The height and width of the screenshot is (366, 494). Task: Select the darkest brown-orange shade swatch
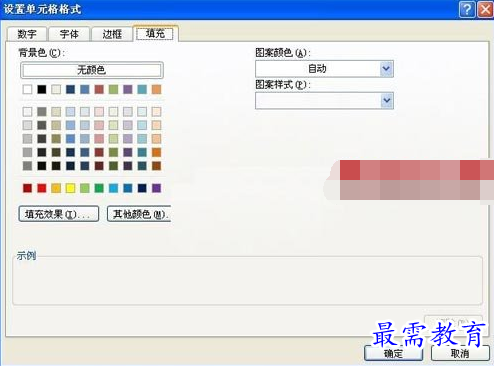(156, 166)
